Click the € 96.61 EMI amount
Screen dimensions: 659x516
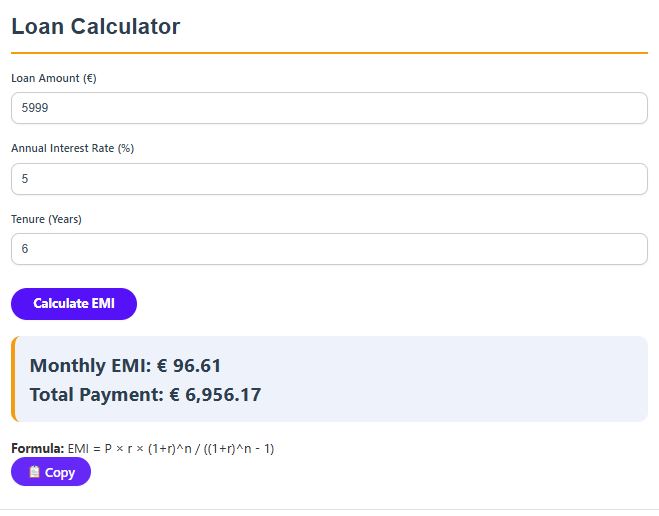tap(189, 366)
